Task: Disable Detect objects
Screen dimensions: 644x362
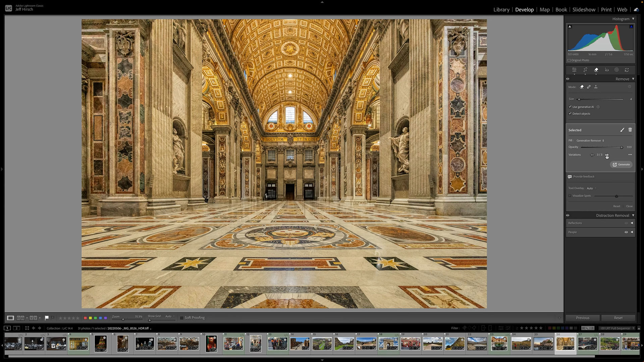Action: (x=570, y=114)
